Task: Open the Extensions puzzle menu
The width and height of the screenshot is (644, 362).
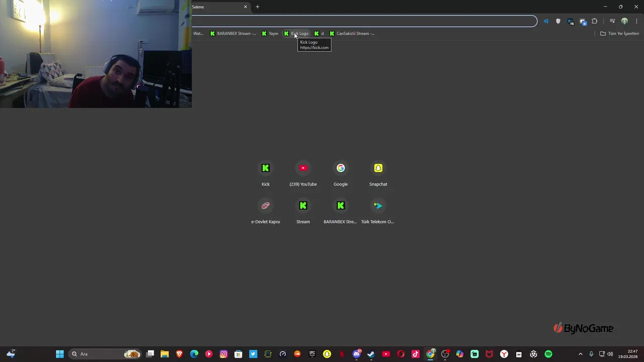Action: pos(595,21)
